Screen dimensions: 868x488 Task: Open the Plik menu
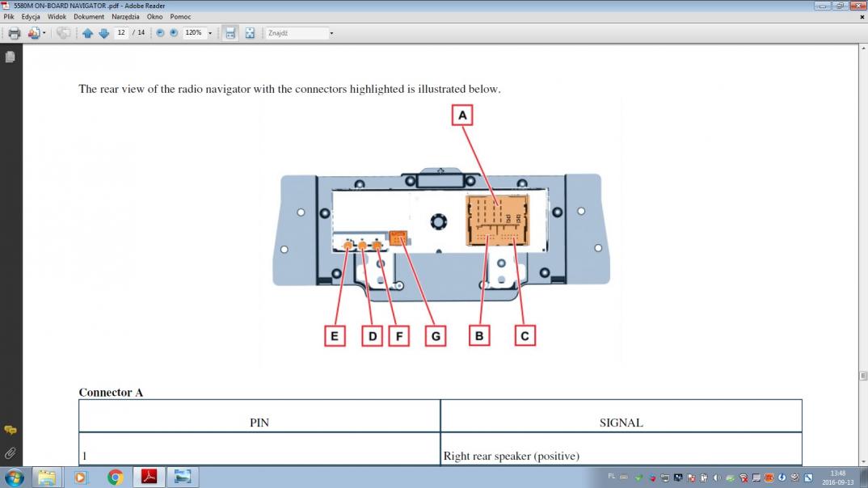coord(9,17)
